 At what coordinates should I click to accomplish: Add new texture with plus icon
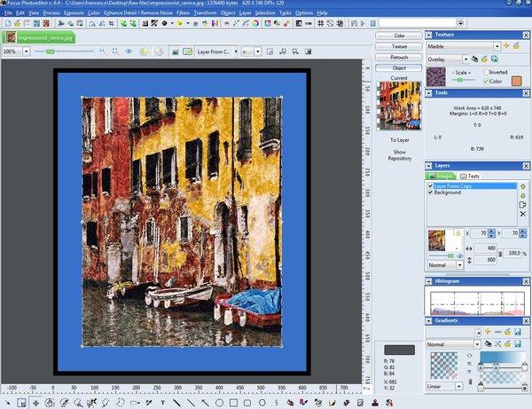click(x=505, y=44)
